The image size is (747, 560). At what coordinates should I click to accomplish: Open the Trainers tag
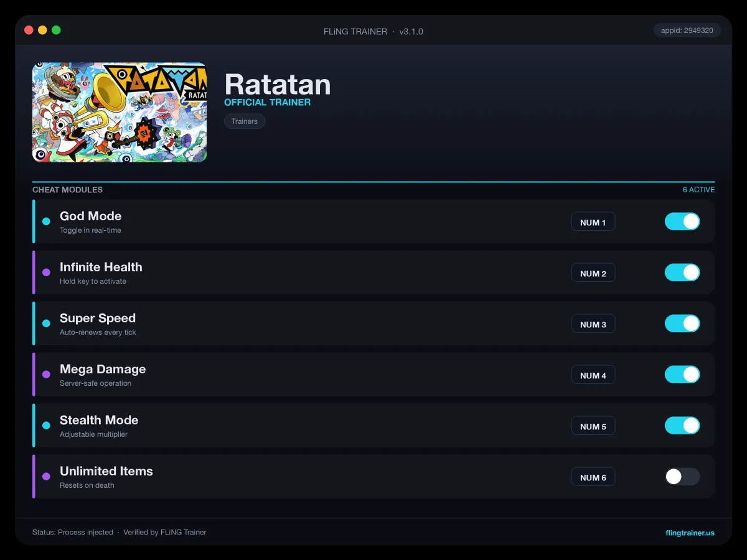coord(245,121)
